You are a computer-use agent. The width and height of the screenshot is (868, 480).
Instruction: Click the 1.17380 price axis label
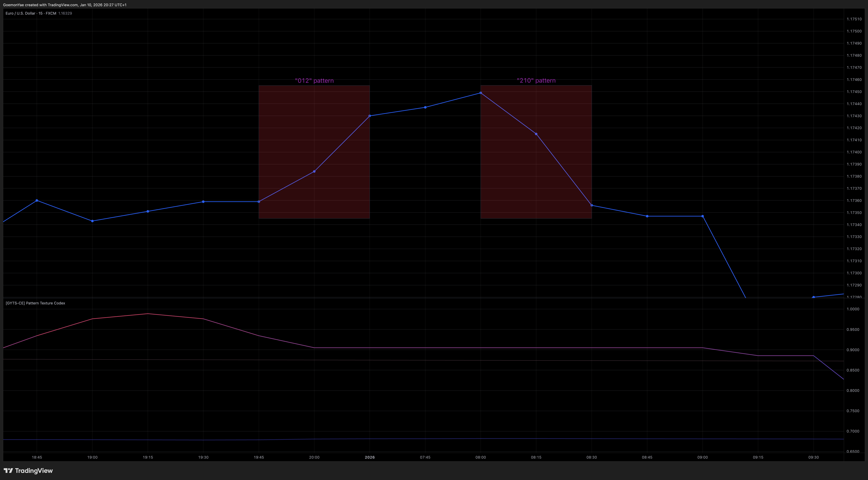(x=854, y=176)
